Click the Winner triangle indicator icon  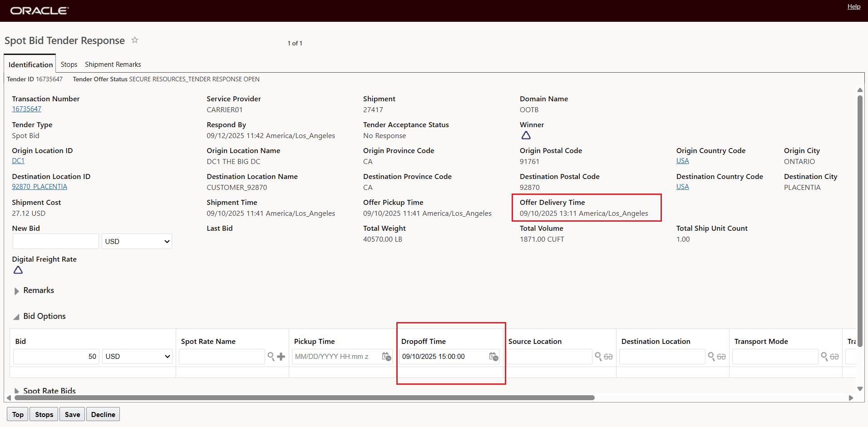coord(526,135)
